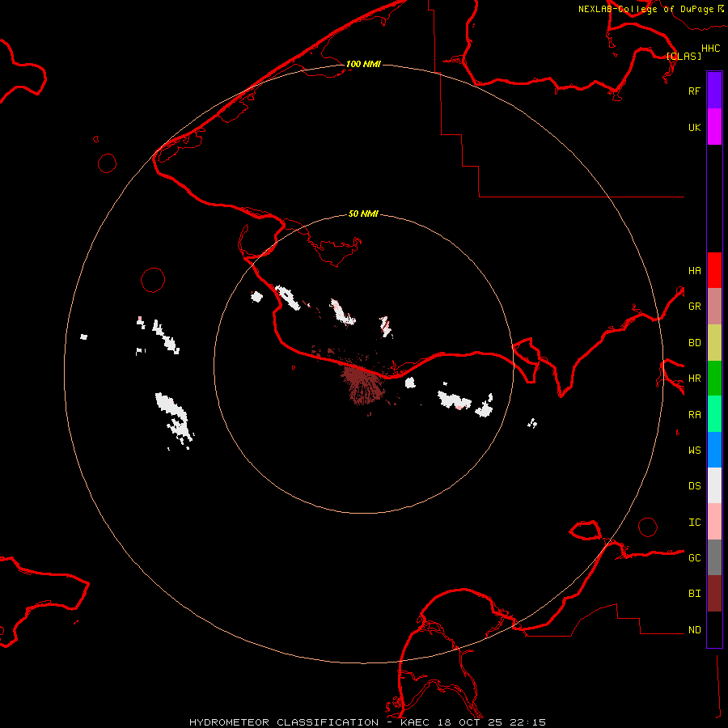This screenshot has width=728, height=728.
Task: Click the gray GC color swatch
Action: (714, 557)
